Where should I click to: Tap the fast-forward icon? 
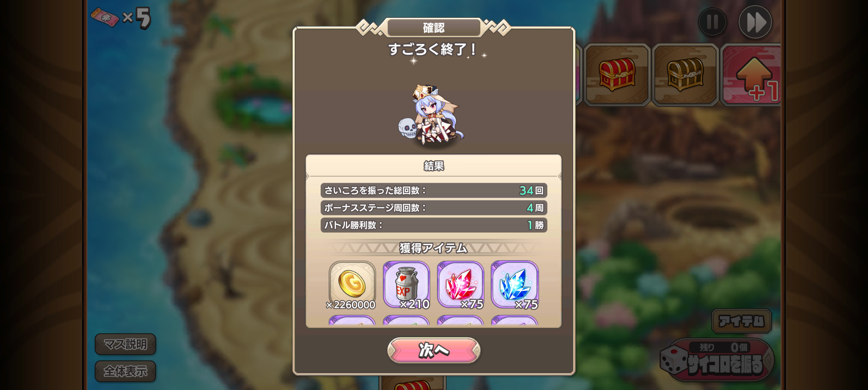tap(755, 22)
